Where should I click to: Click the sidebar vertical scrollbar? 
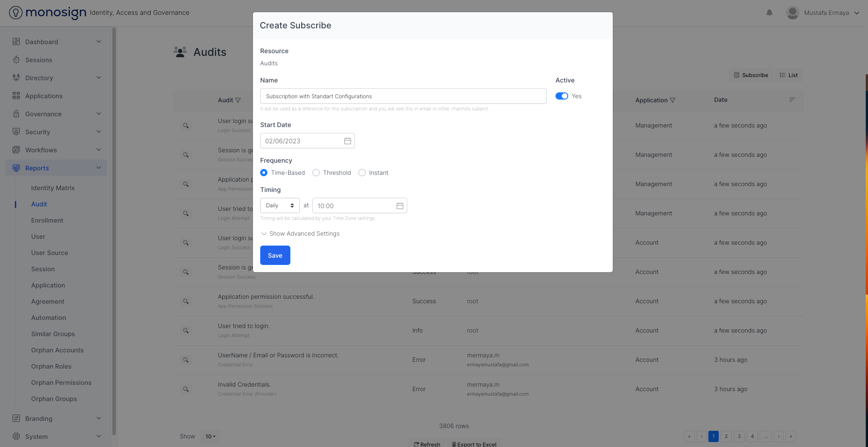(114, 225)
